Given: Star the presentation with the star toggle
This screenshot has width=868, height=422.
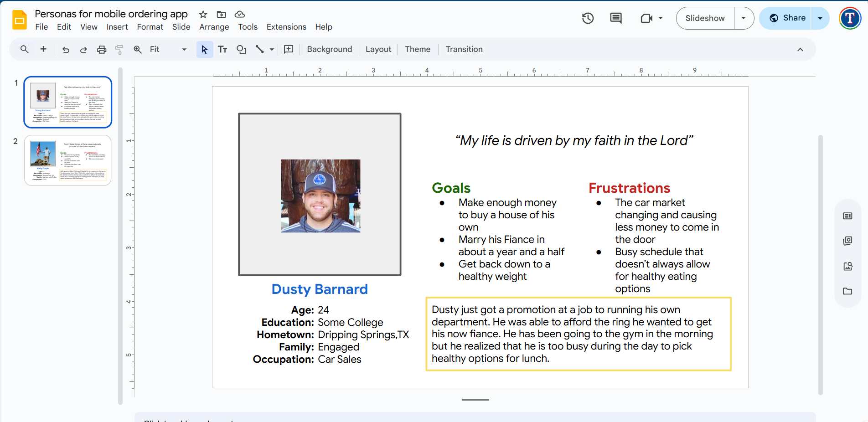Looking at the screenshot, I should point(203,14).
